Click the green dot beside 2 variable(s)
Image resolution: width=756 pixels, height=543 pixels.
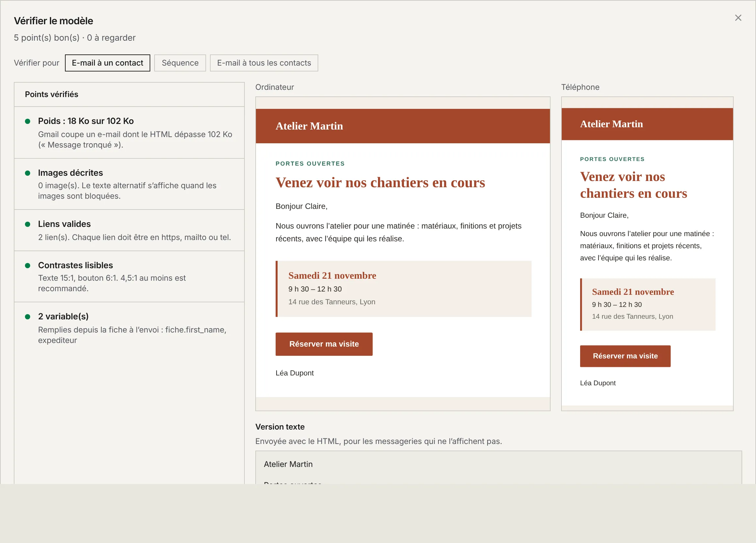pyautogui.click(x=28, y=317)
